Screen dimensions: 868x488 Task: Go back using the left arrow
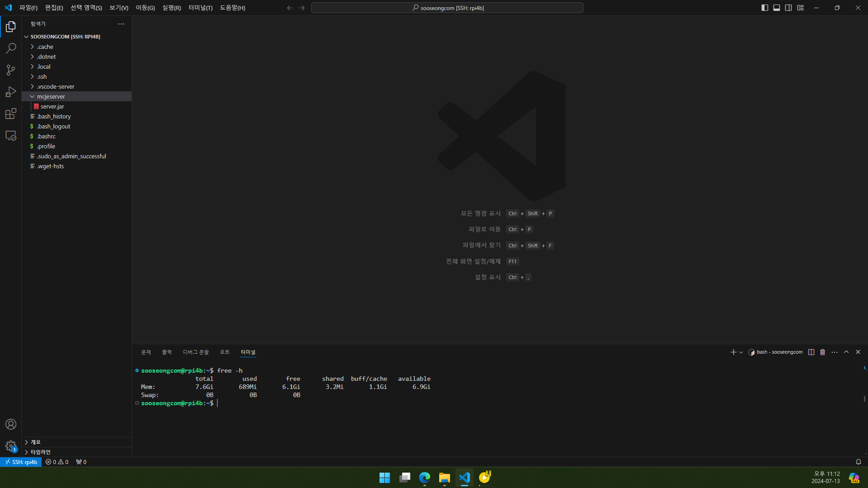pyautogui.click(x=290, y=8)
